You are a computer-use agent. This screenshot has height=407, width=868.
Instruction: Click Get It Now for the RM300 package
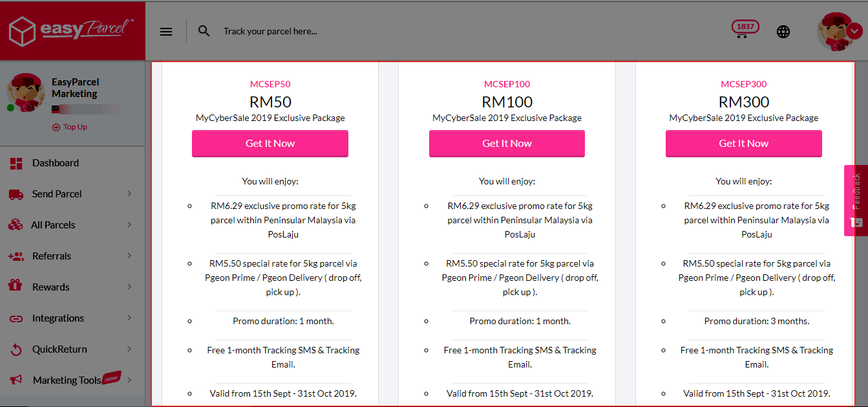(x=743, y=144)
